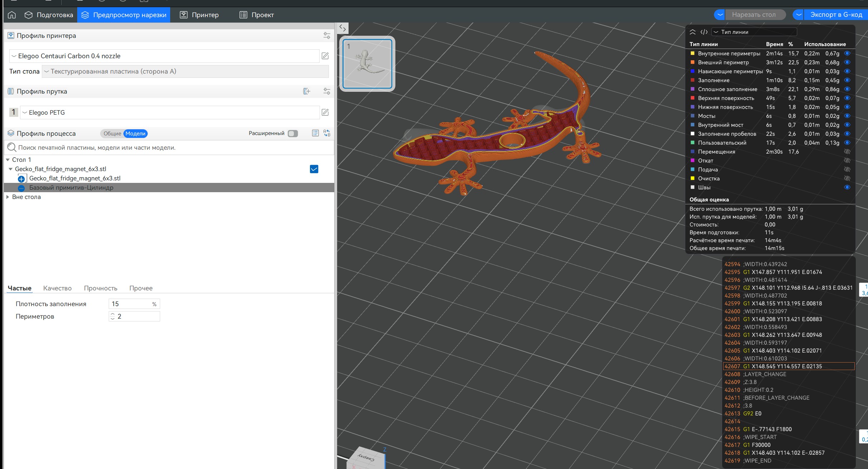Image resolution: width=868 pixels, height=469 pixels.
Task: Expand the Вне стола tree node
Action: tap(8, 197)
